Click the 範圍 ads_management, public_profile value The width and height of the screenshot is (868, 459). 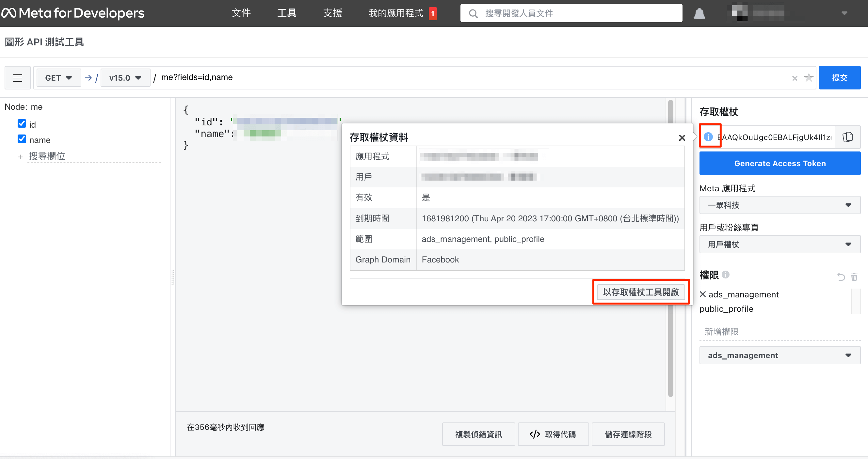[483, 239]
